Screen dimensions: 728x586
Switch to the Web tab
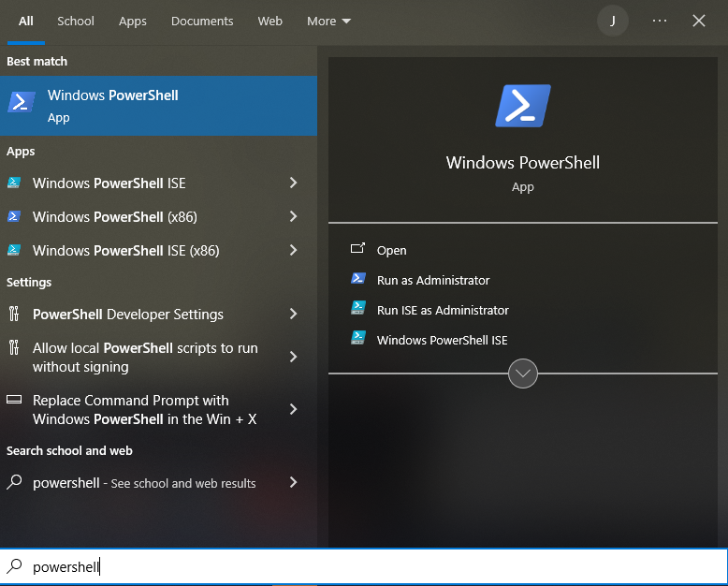click(269, 22)
